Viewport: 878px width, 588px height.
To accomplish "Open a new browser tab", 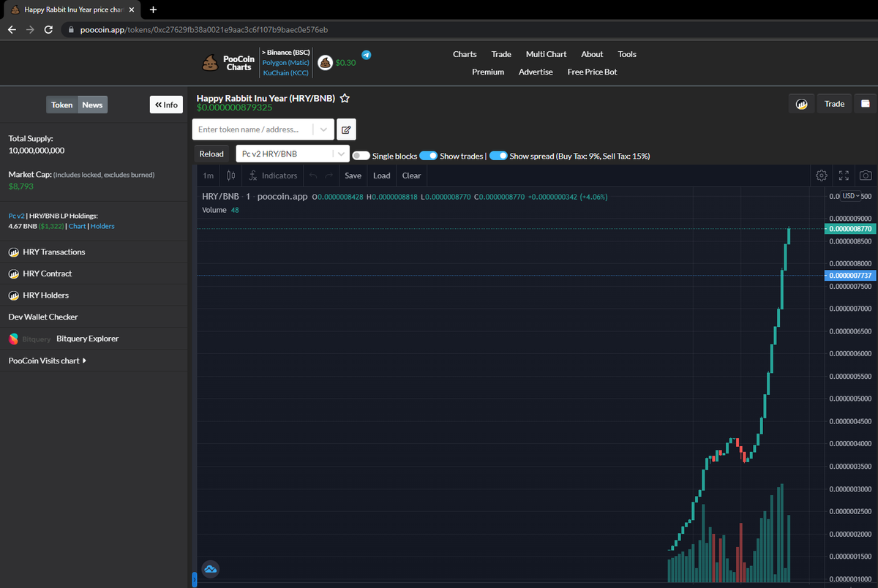I will [153, 10].
